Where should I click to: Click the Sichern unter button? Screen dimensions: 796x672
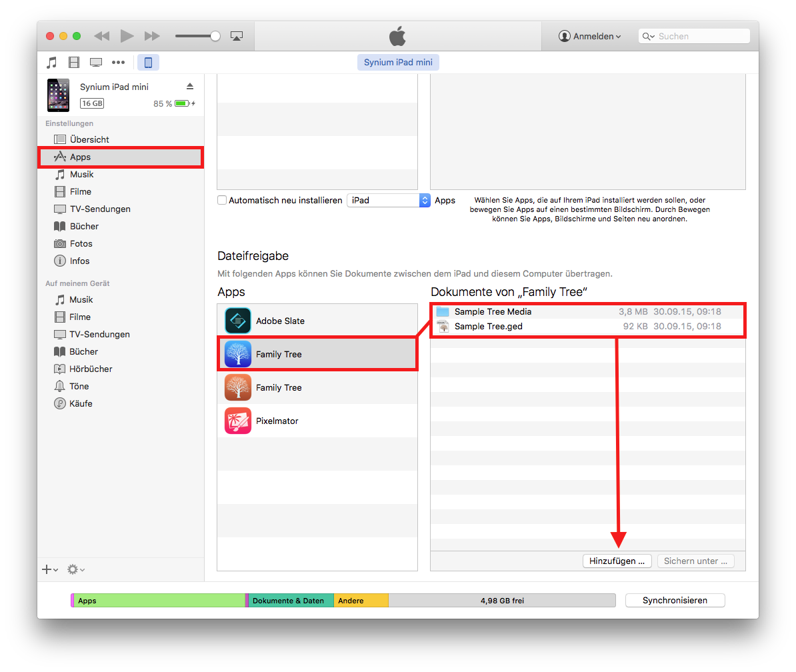tap(695, 561)
